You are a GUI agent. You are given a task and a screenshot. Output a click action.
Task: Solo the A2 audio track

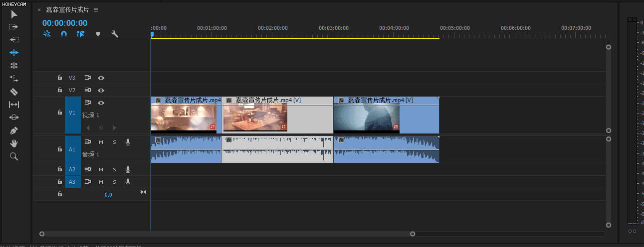pyautogui.click(x=114, y=169)
